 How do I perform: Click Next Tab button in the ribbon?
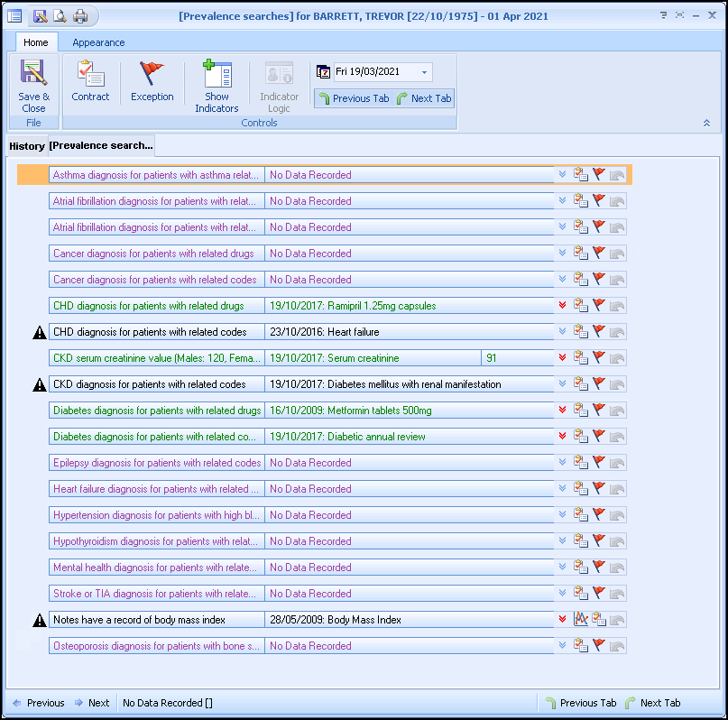424,98
